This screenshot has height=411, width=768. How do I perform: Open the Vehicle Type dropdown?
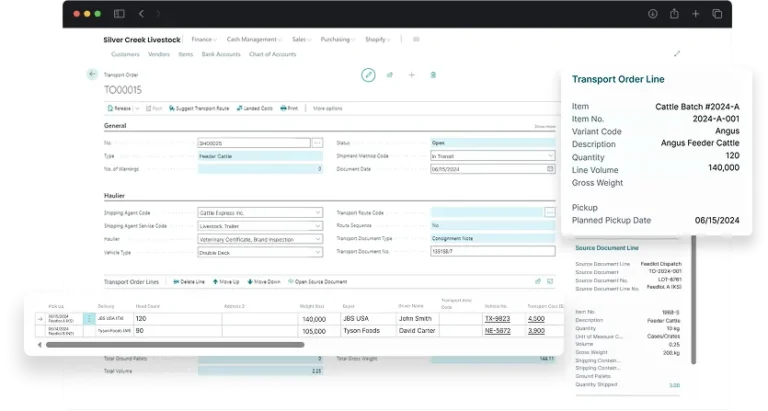(317, 252)
